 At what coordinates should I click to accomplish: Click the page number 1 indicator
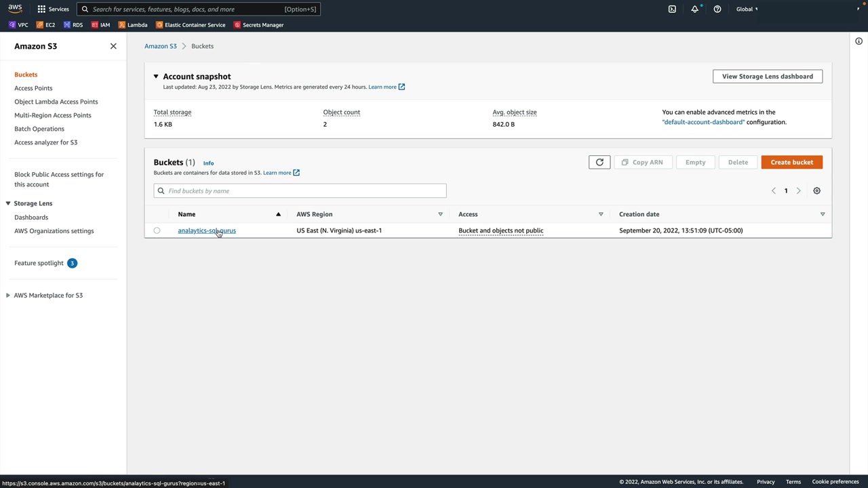tap(786, 190)
